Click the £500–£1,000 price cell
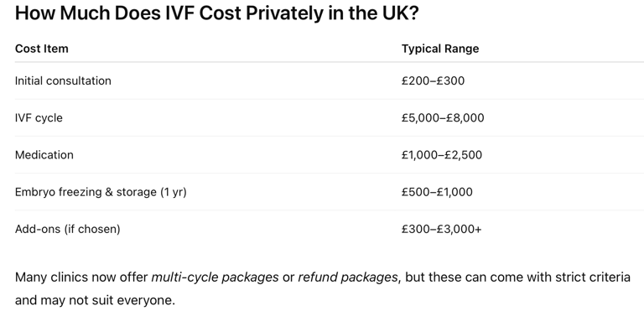The height and width of the screenshot is (311, 644). (x=437, y=192)
